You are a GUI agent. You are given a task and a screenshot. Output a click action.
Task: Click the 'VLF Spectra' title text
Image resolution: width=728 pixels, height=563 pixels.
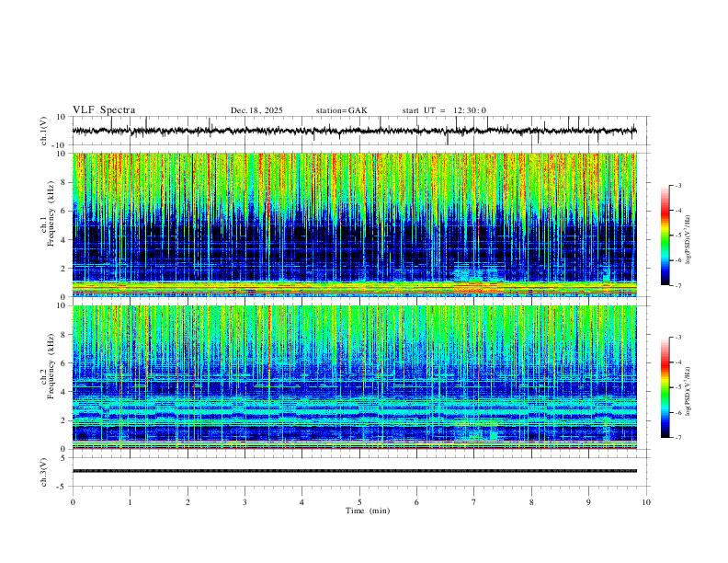[104, 110]
